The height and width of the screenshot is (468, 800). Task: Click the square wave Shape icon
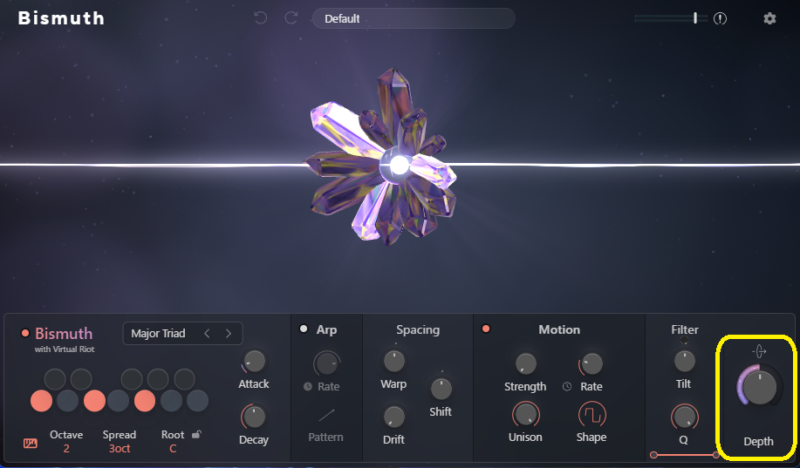(591, 413)
